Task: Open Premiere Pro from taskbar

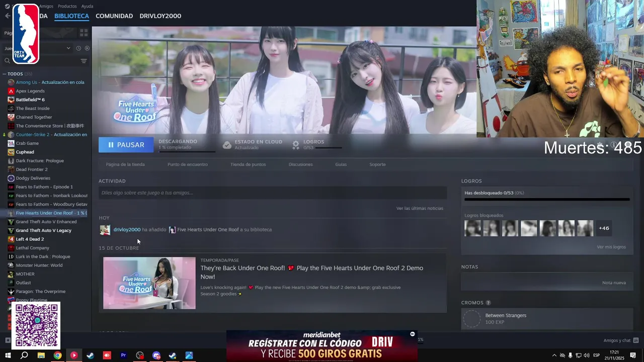Action: click(123, 355)
